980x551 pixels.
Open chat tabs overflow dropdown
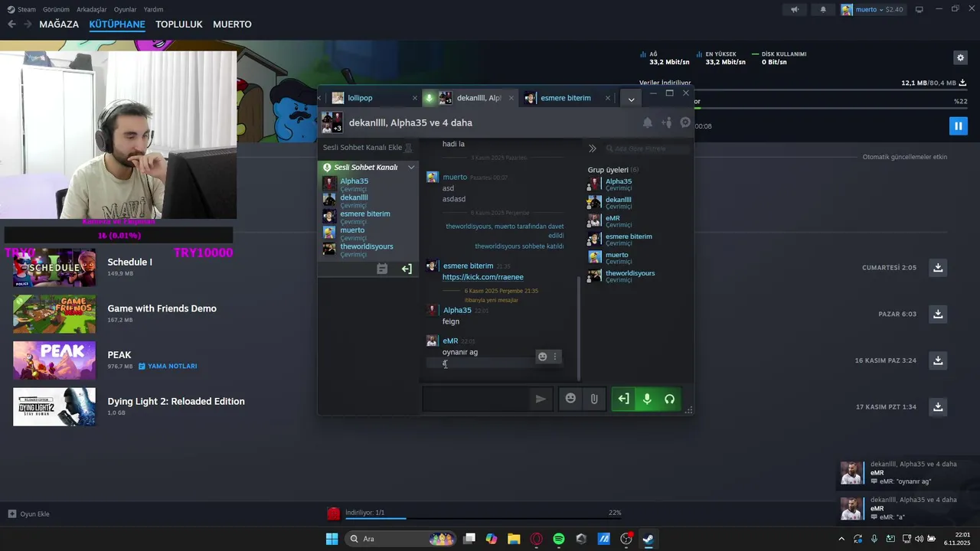pyautogui.click(x=631, y=99)
